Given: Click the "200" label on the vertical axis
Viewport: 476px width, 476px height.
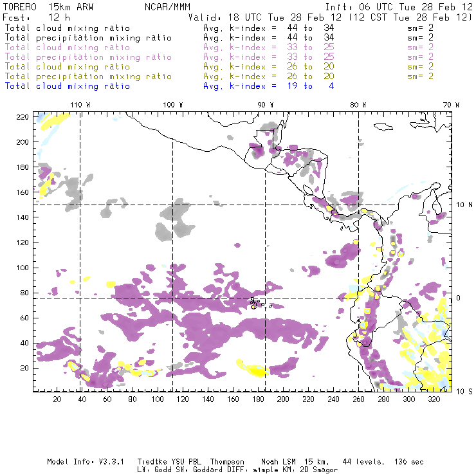Looking at the screenshot, I should (23, 142).
